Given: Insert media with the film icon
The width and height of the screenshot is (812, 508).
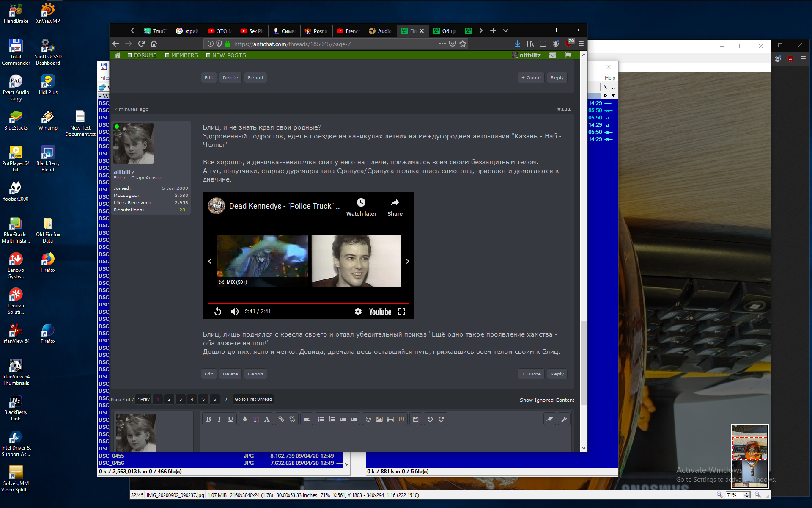Looking at the screenshot, I should (390, 419).
